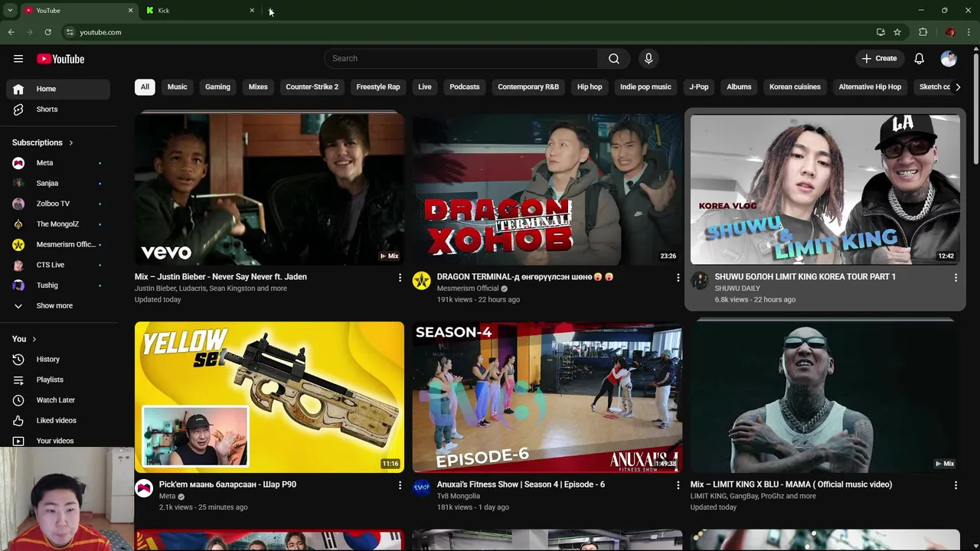Open the Sanjaa subscription
The width and height of the screenshot is (980, 551).
(x=58, y=184)
